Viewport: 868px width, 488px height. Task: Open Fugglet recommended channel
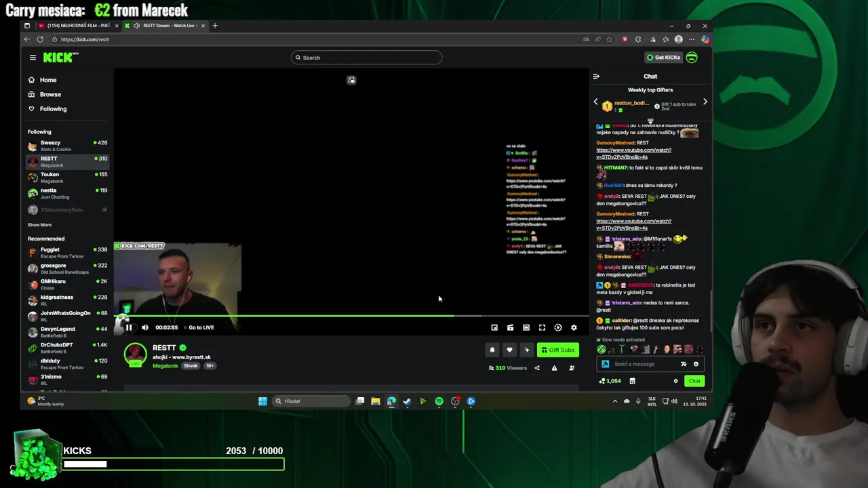coord(67,252)
